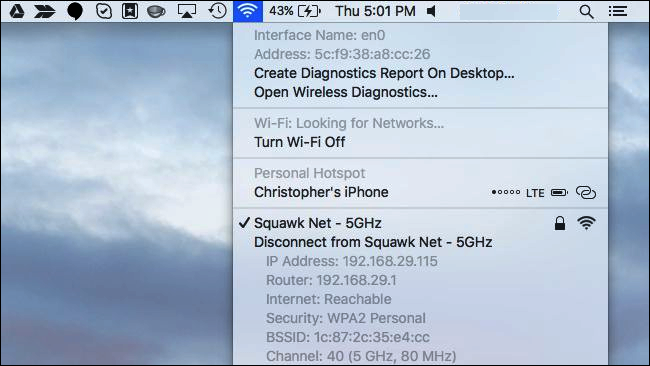
Task: Click the checkmark task menu bar icon
Action: (x=104, y=11)
